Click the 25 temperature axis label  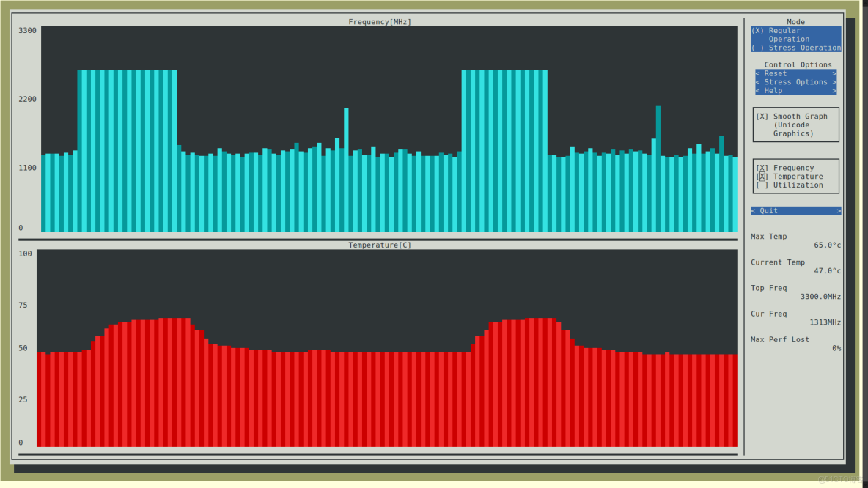pos(23,399)
